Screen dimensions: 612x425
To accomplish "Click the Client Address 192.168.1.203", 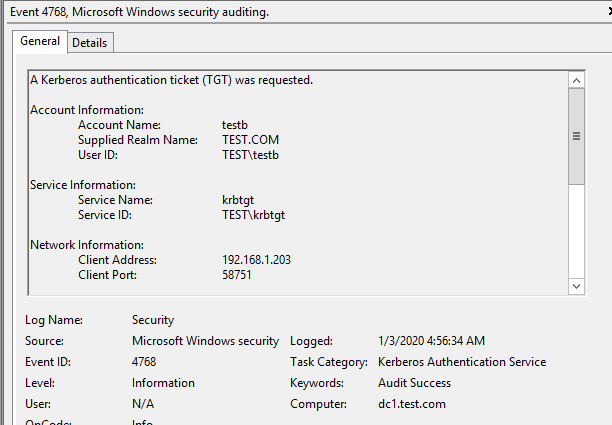I will [x=256, y=260].
